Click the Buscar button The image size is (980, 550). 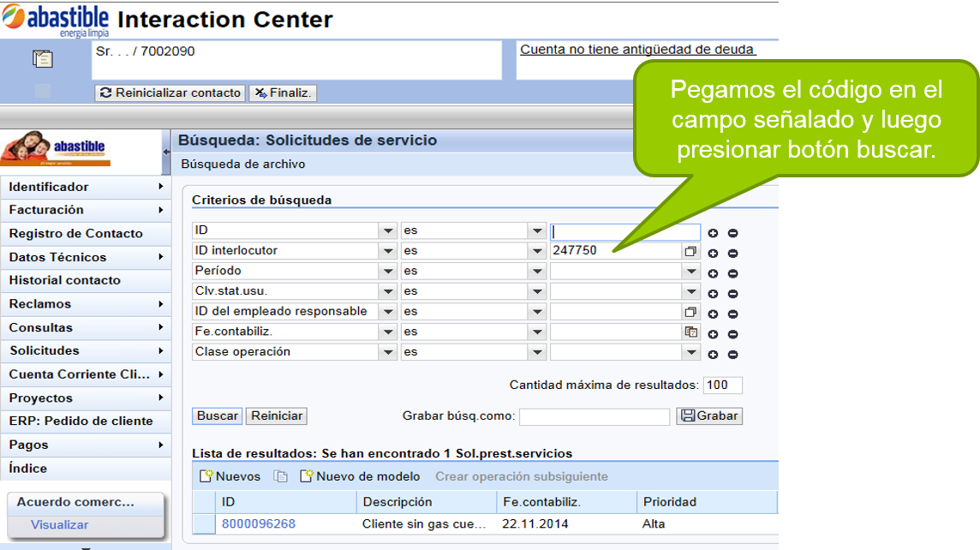(217, 416)
